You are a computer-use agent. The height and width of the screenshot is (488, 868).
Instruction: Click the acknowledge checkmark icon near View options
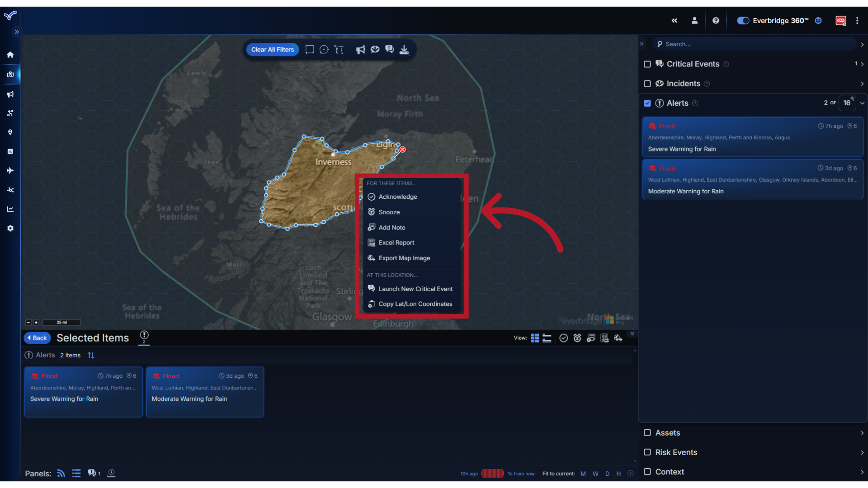pyautogui.click(x=563, y=338)
